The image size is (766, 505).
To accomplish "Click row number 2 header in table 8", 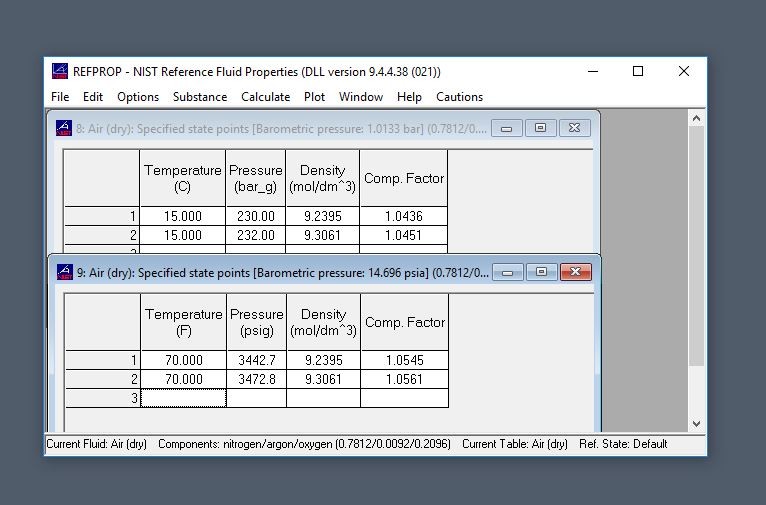I will 102,235.
